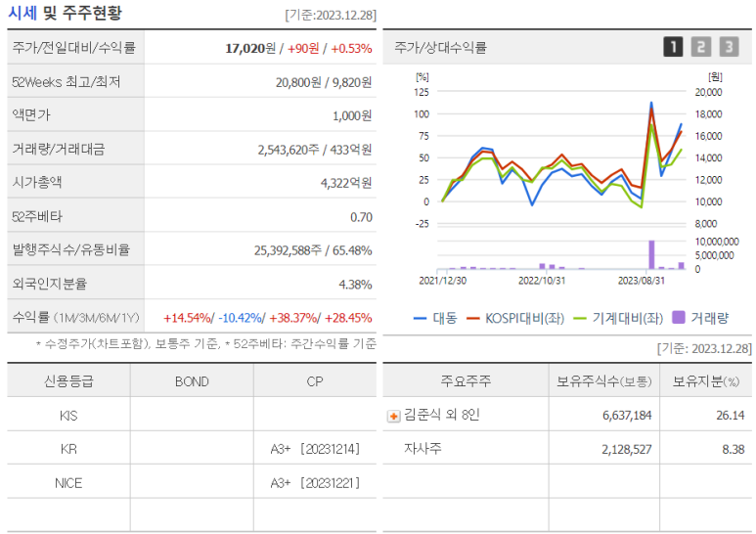Select the 52주베타 row label
The height and width of the screenshot is (534, 756).
point(37,216)
